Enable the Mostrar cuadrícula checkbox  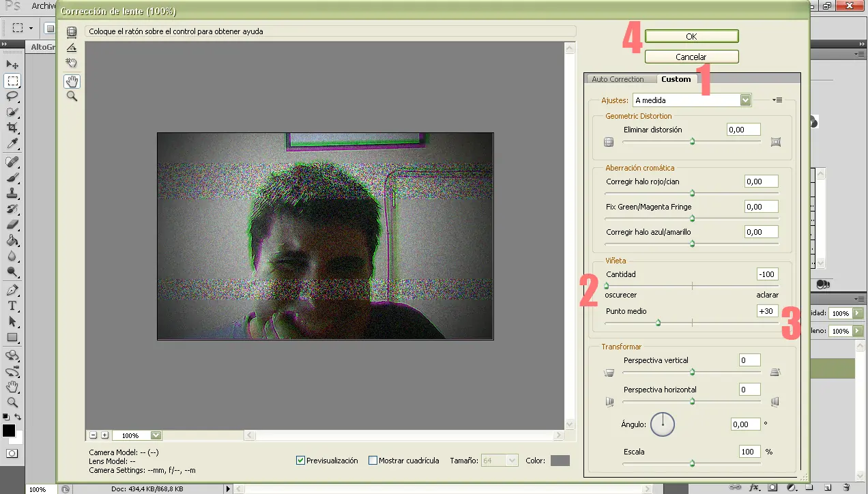[x=373, y=461]
